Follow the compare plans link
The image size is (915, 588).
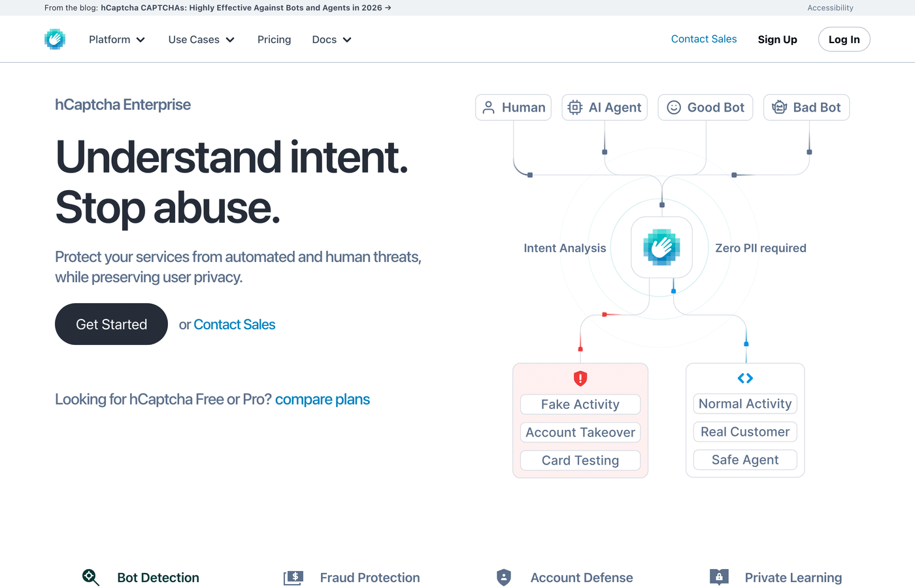pyautogui.click(x=322, y=399)
